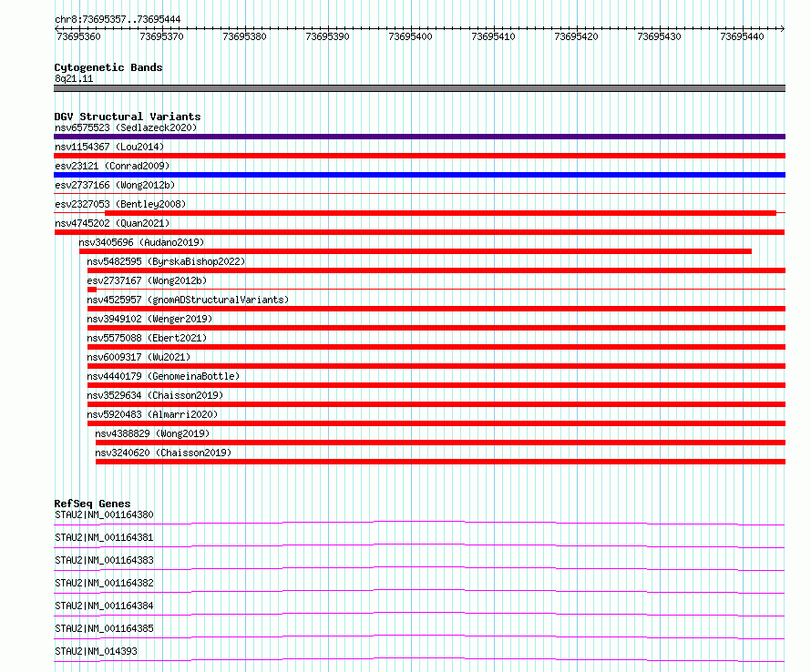Click the blue esv23121 variant bar

419,175
